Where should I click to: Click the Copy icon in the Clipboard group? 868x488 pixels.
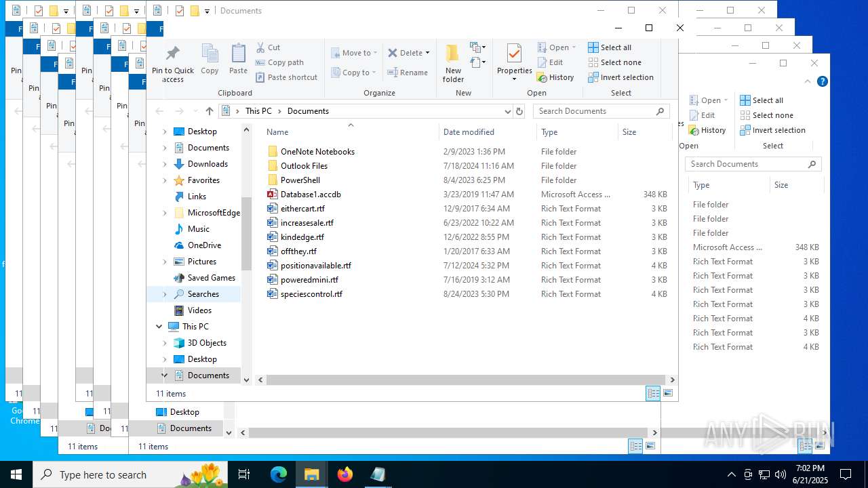210,54
